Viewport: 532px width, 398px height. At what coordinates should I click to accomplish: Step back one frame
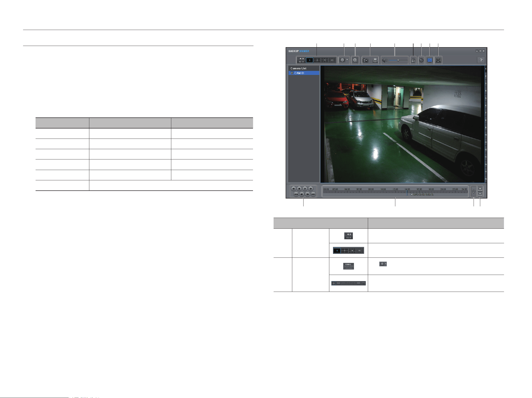[x=302, y=194]
